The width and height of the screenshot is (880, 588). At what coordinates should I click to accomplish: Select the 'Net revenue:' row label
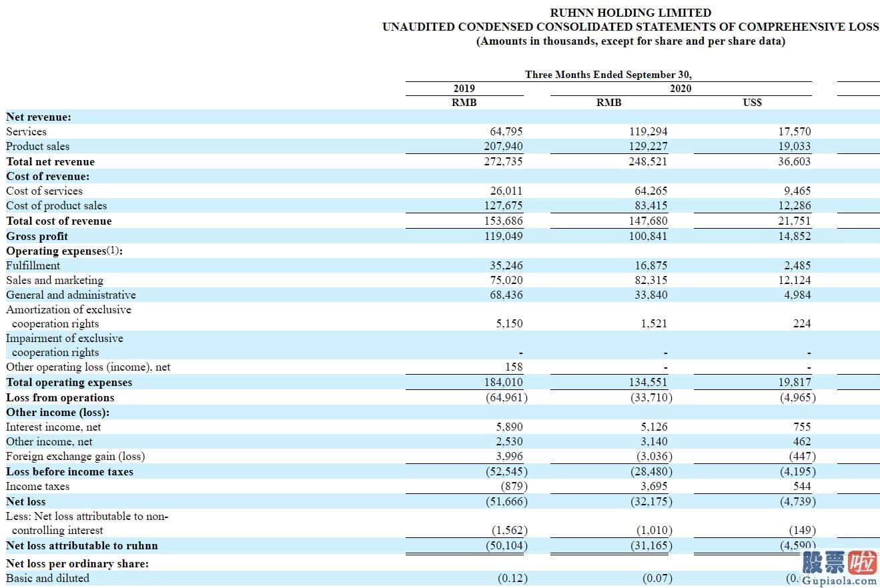pyautogui.click(x=39, y=117)
